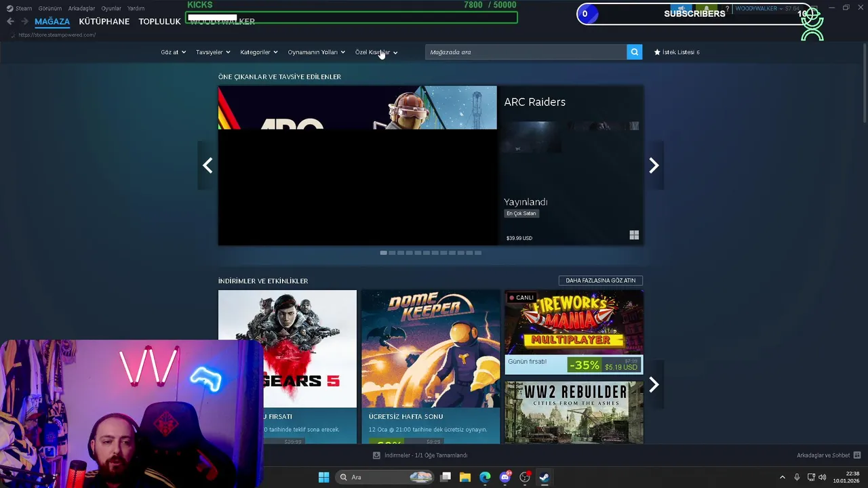Open File Explorer from the taskbar
Screen dimensions: 868x488
pyautogui.click(x=465, y=477)
